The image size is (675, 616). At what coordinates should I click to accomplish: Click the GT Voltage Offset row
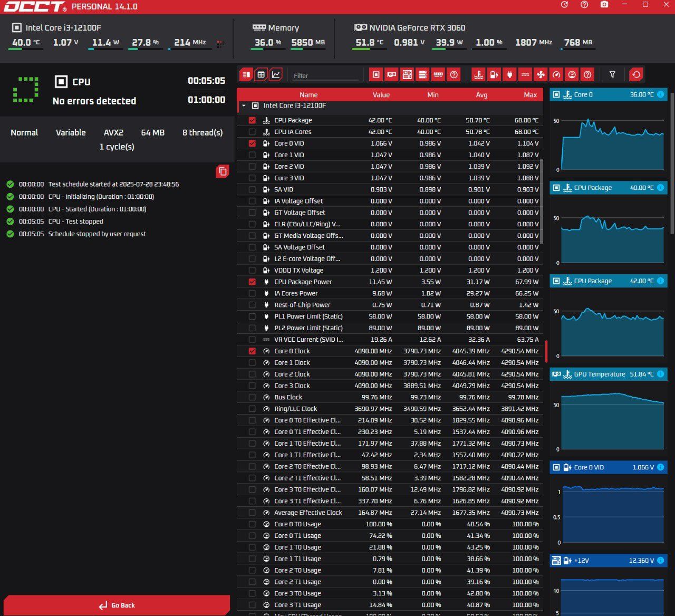click(x=390, y=213)
